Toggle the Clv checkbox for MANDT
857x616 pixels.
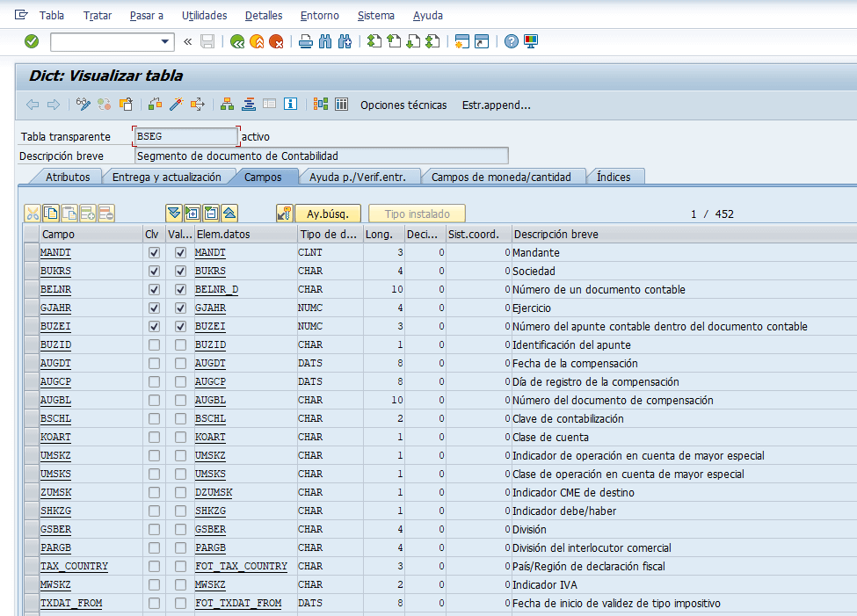click(x=155, y=253)
